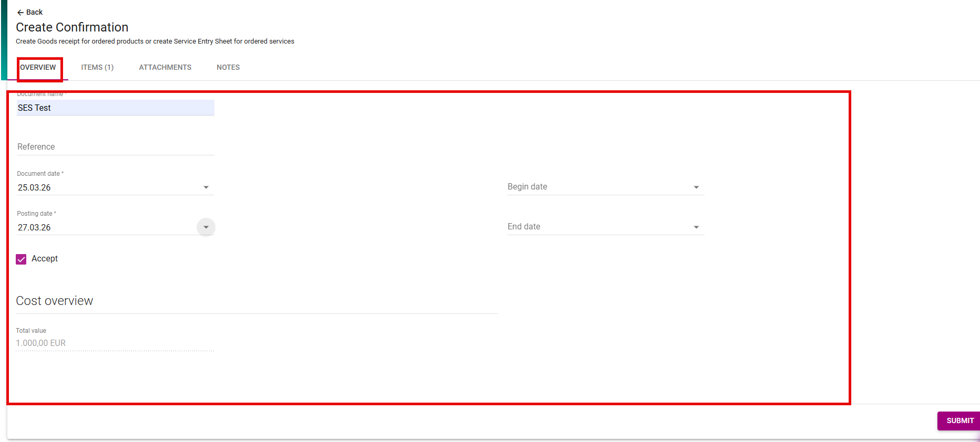Switch to the Overview tab
Screen dimensions: 980x442
pyautogui.click(x=38, y=68)
